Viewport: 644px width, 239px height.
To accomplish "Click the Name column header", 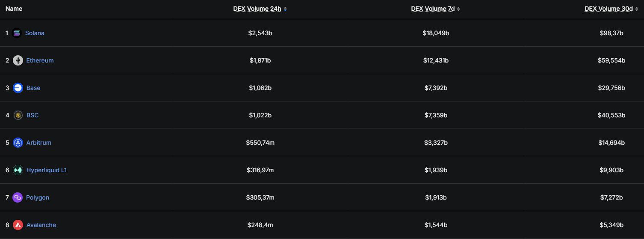I will pos(14,9).
